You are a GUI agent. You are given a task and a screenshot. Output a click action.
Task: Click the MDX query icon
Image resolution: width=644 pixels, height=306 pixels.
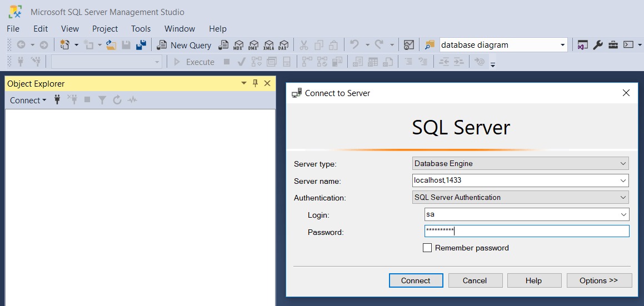238,45
